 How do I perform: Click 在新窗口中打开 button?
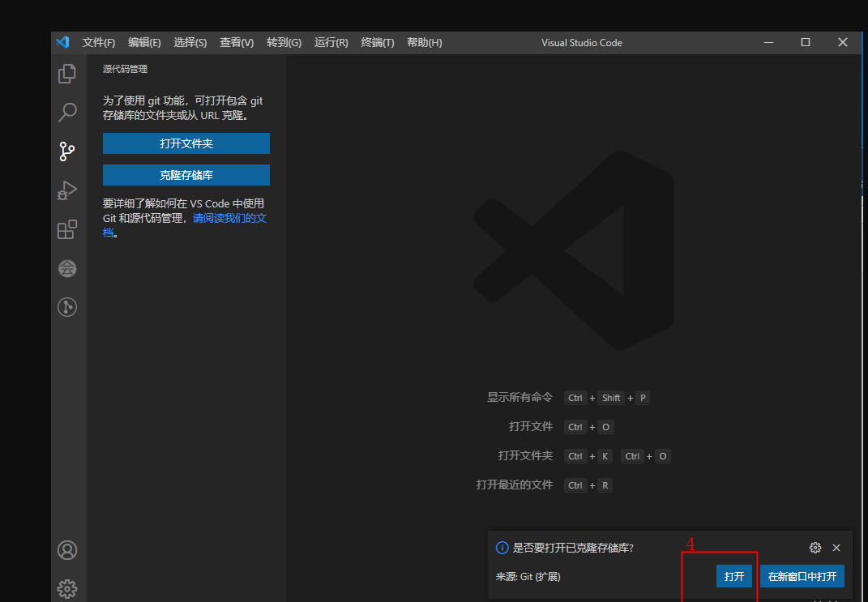click(x=802, y=577)
